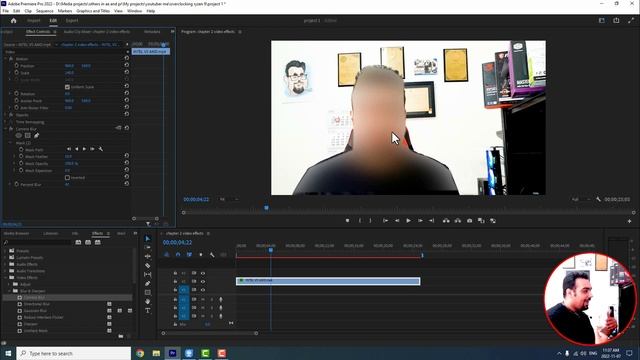Play the sequence in Program Monitor
The height and width of the screenshot is (360, 640).
[x=408, y=220]
